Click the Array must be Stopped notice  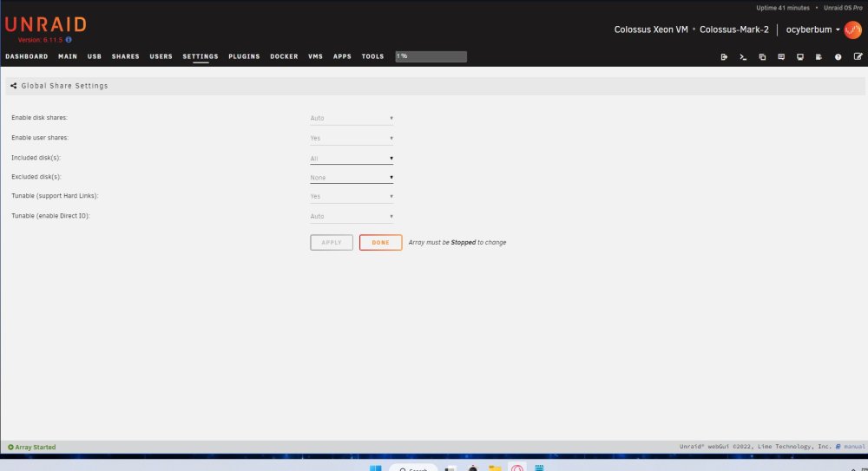click(457, 242)
